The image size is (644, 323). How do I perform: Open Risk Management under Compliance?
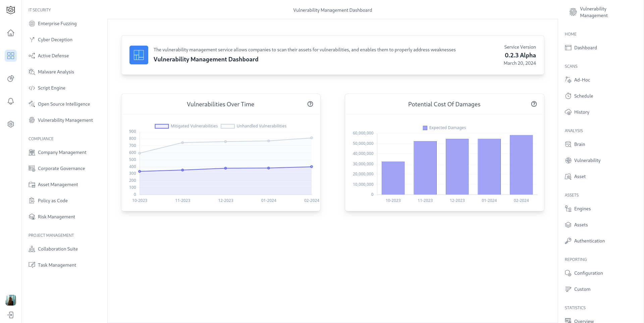pyautogui.click(x=56, y=217)
